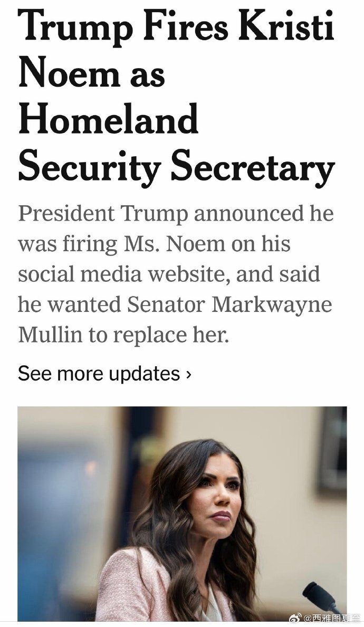This screenshot has width=364, height=627.
Task: Tap the chevron after See more updates
Action: tap(188, 374)
